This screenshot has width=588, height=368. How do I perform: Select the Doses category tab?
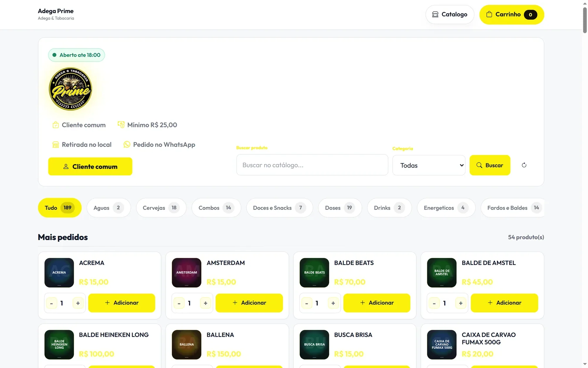(x=340, y=208)
